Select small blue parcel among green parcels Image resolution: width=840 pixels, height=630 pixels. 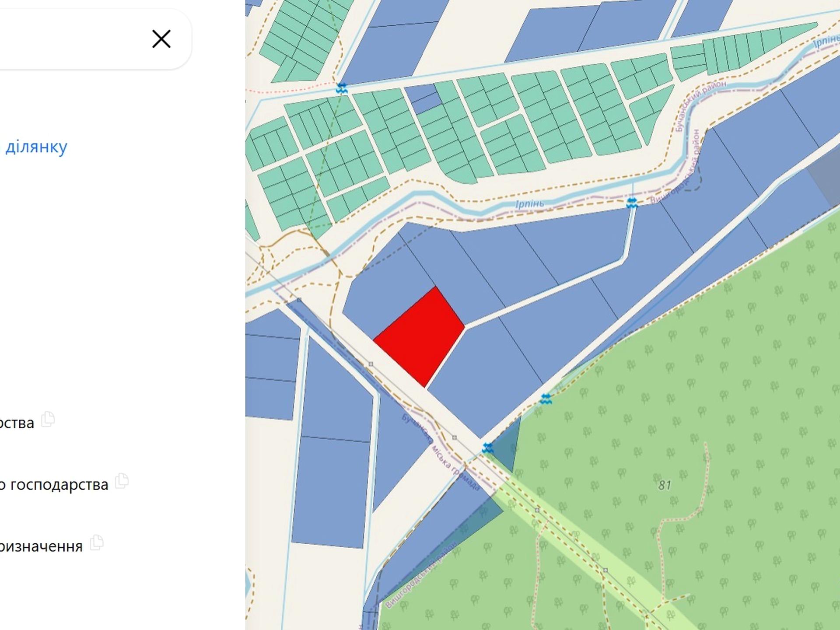click(x=423, y=99)
